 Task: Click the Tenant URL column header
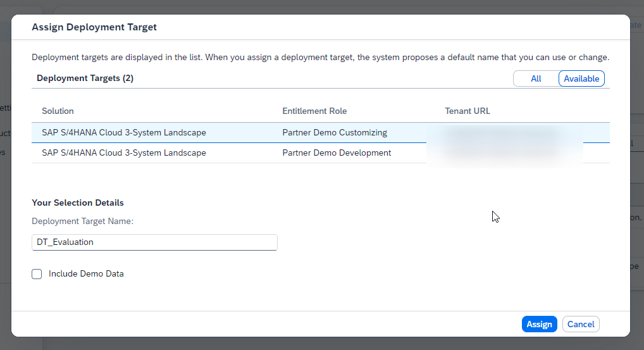pyautogui.click(x=468, y=111)
